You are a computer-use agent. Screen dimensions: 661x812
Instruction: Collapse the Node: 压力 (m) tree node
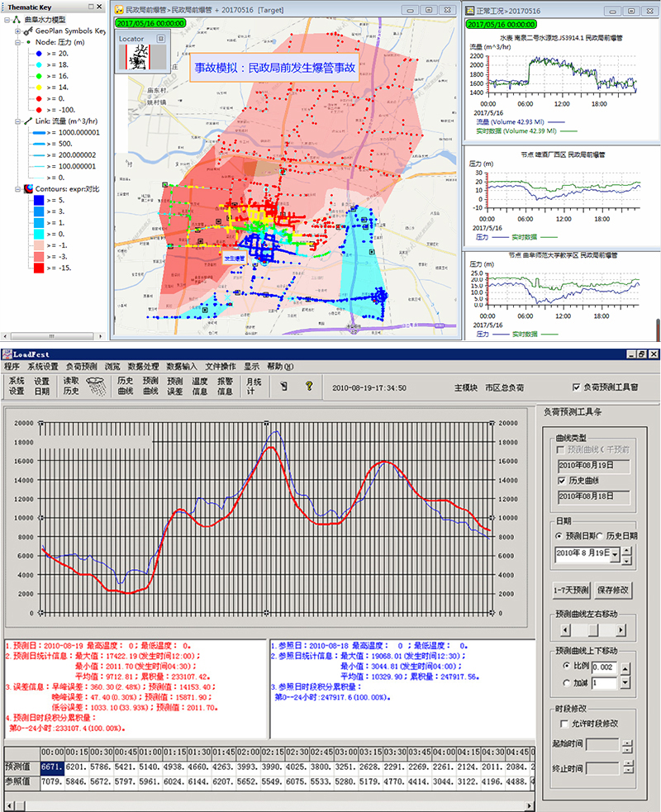[18, 41]
